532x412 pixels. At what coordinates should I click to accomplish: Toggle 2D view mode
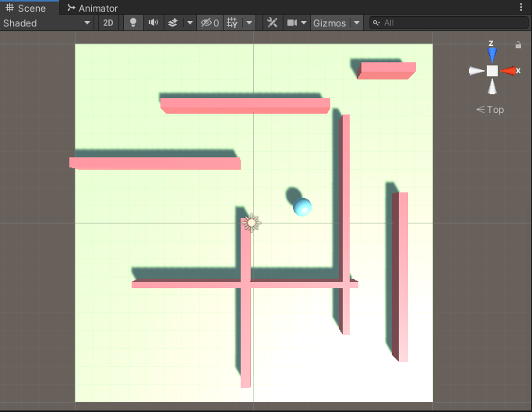pos(108,23)
